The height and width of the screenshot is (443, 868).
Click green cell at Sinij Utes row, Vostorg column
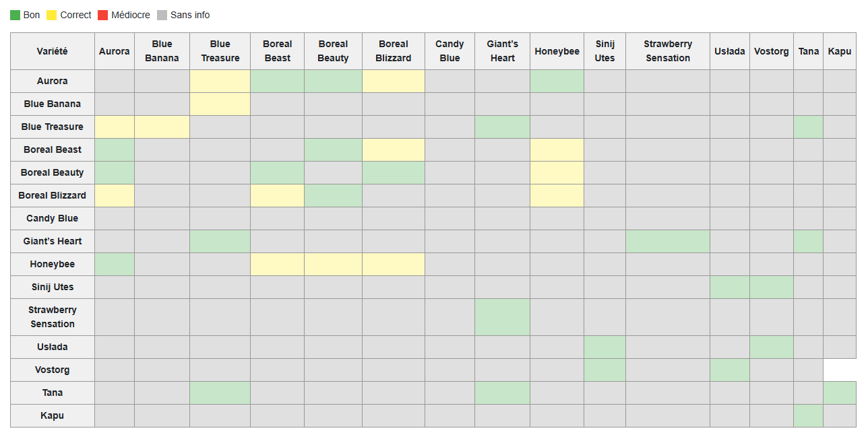[771, 287]
